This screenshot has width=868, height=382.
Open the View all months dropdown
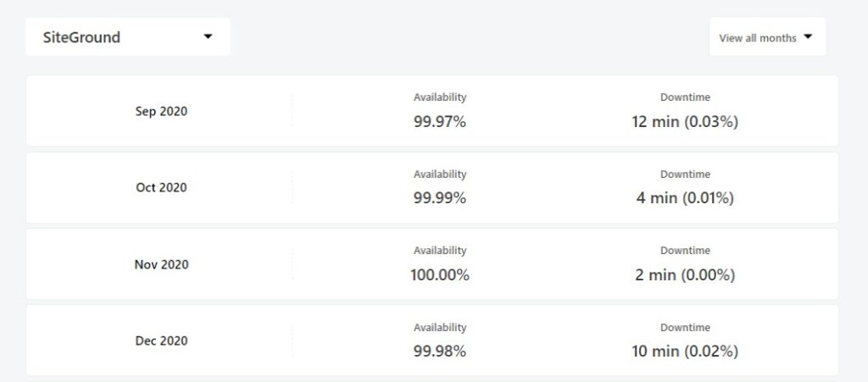click(767, 37)
